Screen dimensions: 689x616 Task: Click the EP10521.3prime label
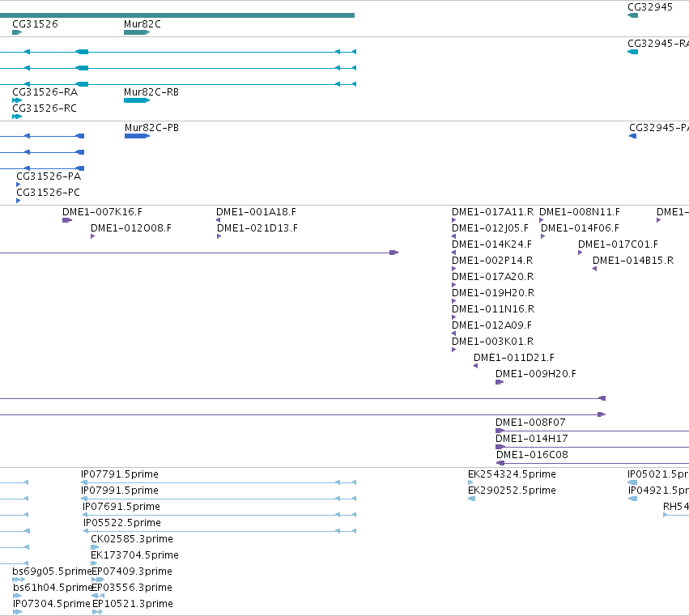click(x=133, y=604)
